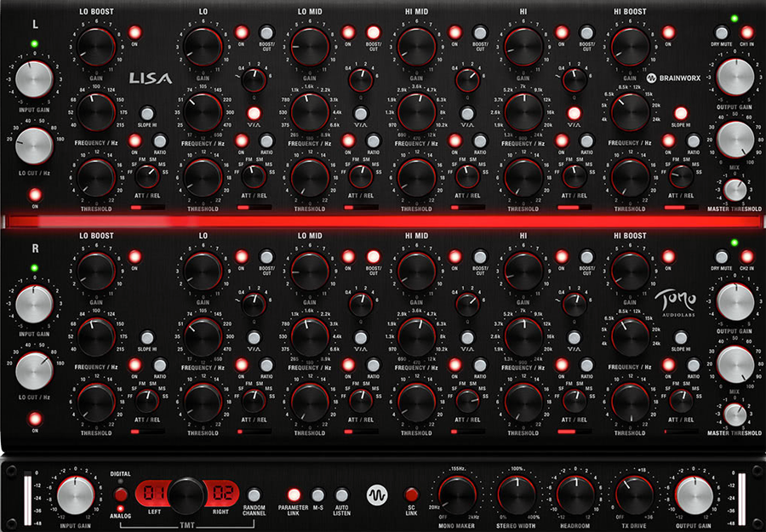
Task: Click the L channel OUTPUT GAIN knob
Action: click(735, 77)
